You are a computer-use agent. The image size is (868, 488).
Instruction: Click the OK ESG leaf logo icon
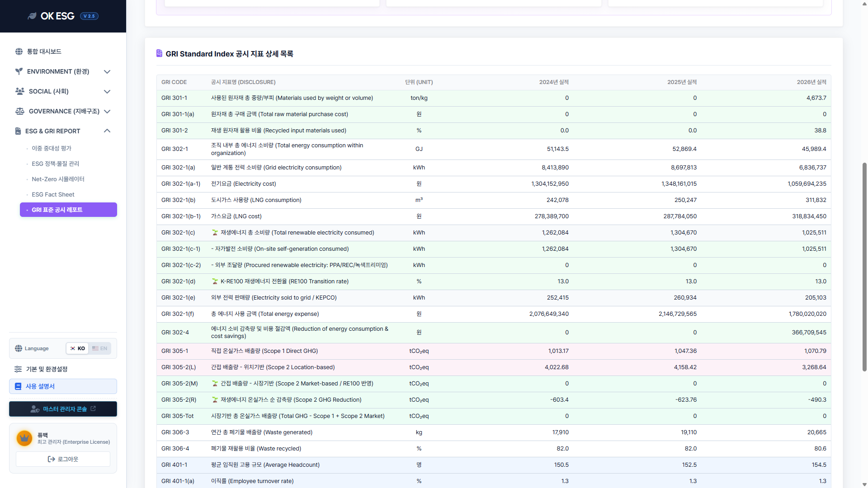click(x=32, y=16)
